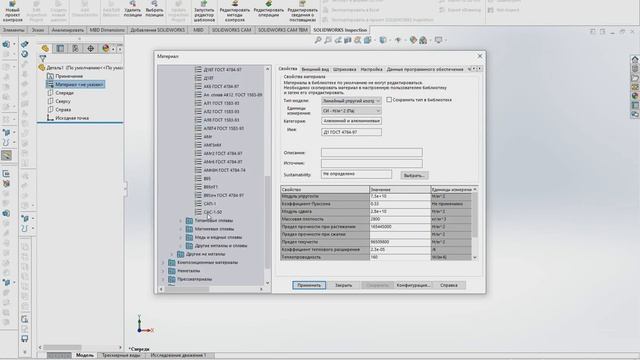The image size is (640, 360).
Task: Click the Edit Appearance sphere icon
Action: pos(413,40)
